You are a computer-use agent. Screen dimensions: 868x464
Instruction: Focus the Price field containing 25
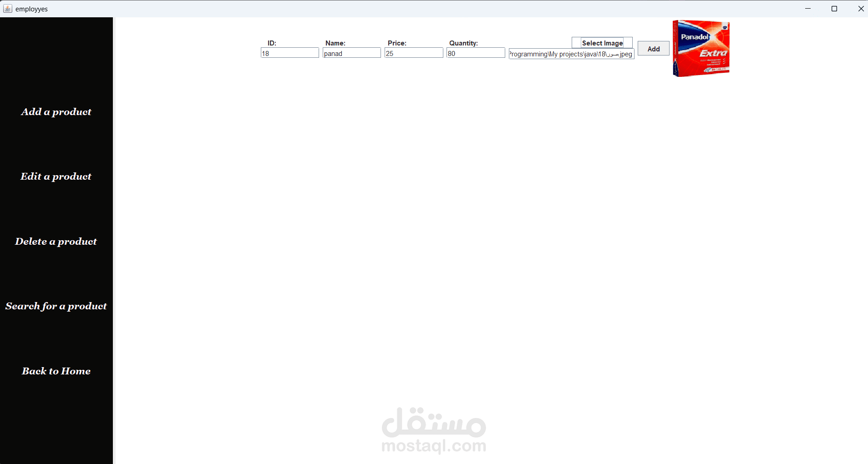coord(414,53)
